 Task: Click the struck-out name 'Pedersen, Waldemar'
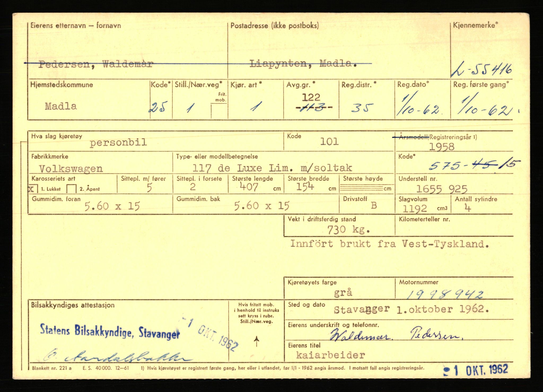tap(96, 64)
